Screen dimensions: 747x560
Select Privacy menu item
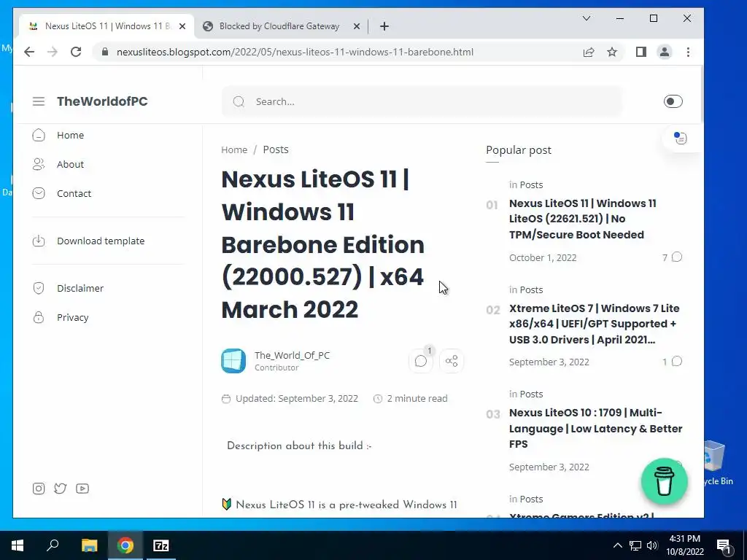tap(72, 318)
